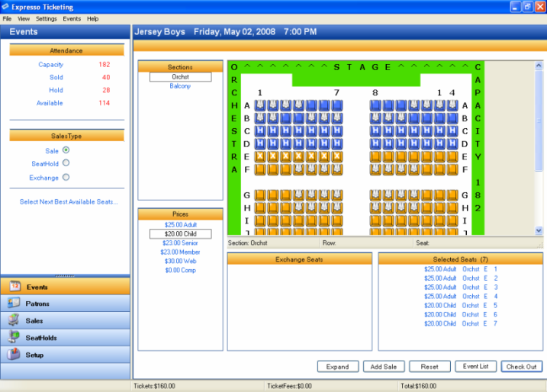
Task: Select sold seat row A seat 1
Action: click(260, 105)
